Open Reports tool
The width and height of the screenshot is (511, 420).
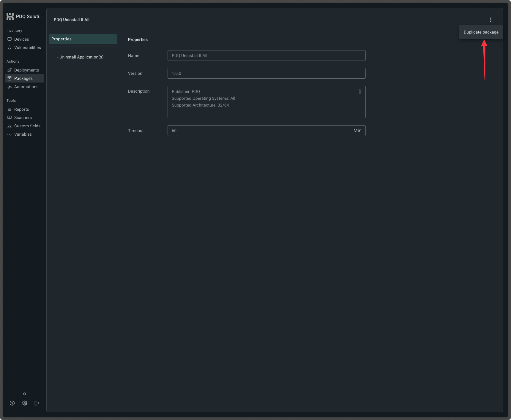click(x=24, y=109)
